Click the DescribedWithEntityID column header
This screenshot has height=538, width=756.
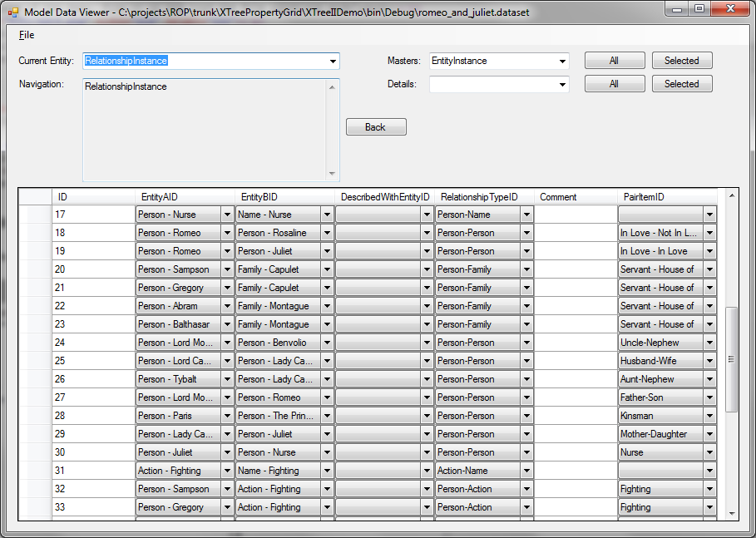[385, 197]
